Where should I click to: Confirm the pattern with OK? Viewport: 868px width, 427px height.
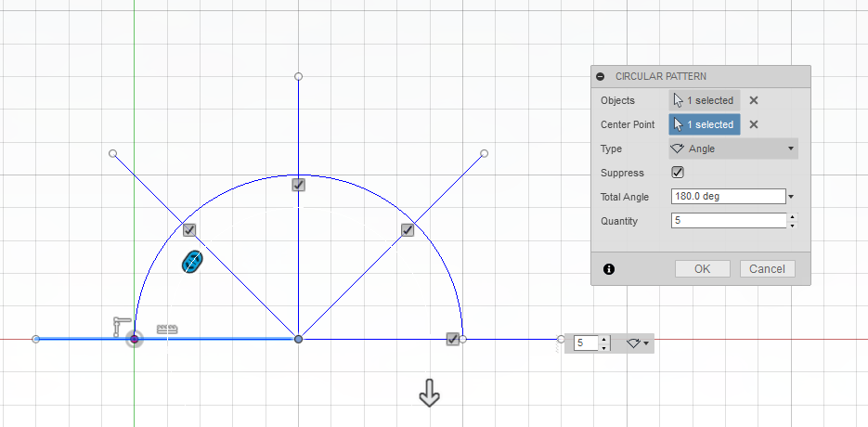tap(702, 268)
